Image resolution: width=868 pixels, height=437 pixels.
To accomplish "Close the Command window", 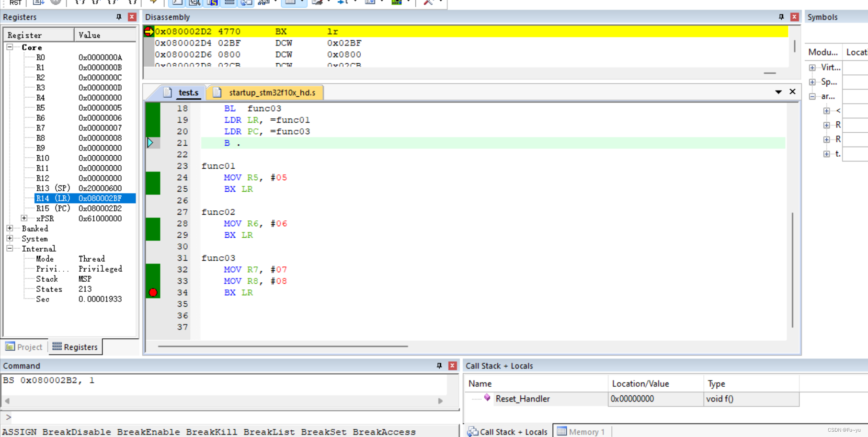I will pyautogui.click(x=452, y=366).
